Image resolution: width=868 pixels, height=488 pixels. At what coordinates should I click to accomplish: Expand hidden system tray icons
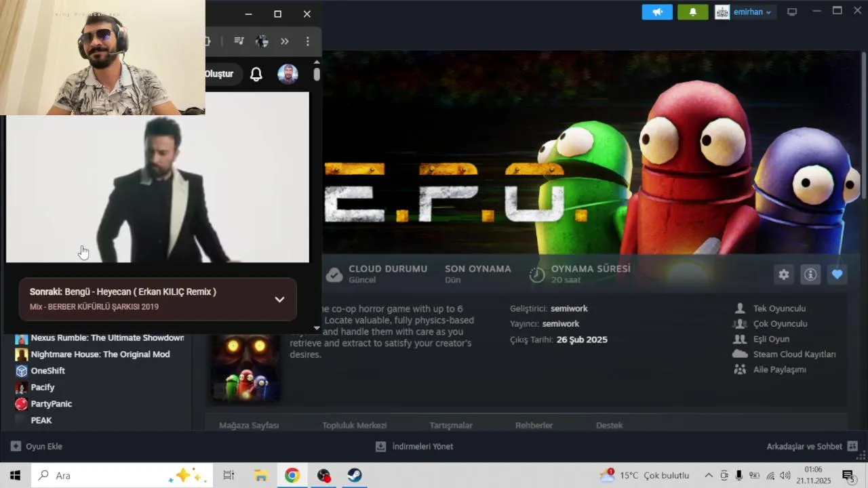[x=709, y=475]
